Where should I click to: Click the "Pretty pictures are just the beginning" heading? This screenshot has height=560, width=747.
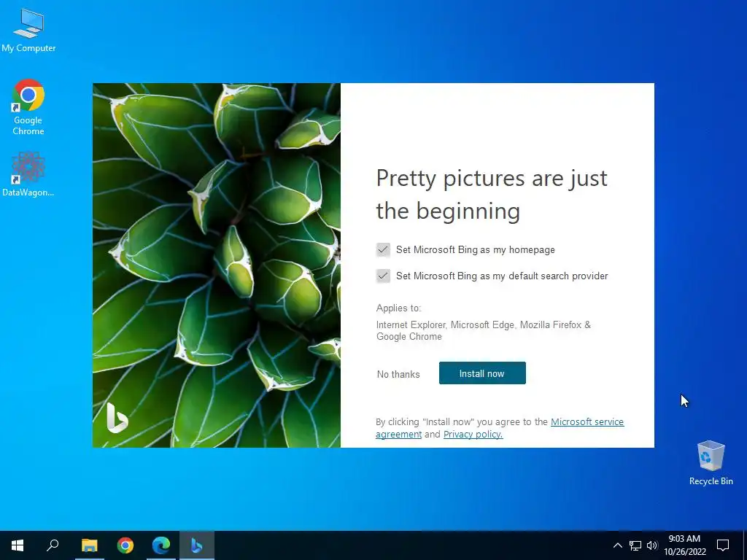tap(492, 194)
